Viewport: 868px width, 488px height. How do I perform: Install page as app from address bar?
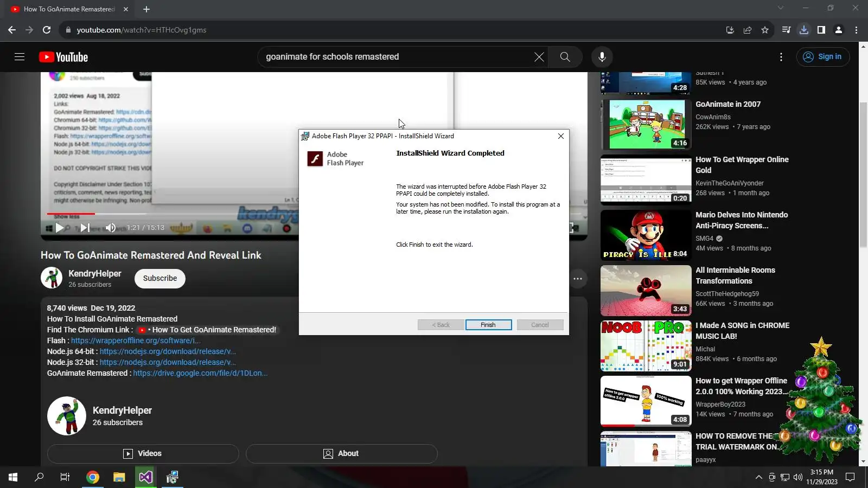coord(730,30)
